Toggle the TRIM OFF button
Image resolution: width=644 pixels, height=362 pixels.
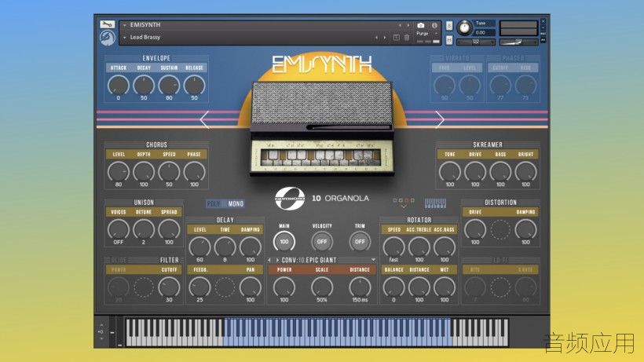coord(360,242)
